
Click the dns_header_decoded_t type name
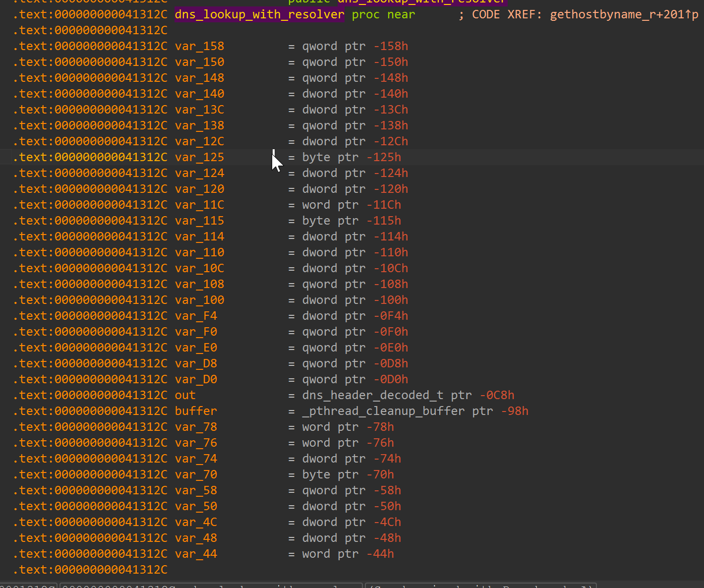tap(373, 395)
